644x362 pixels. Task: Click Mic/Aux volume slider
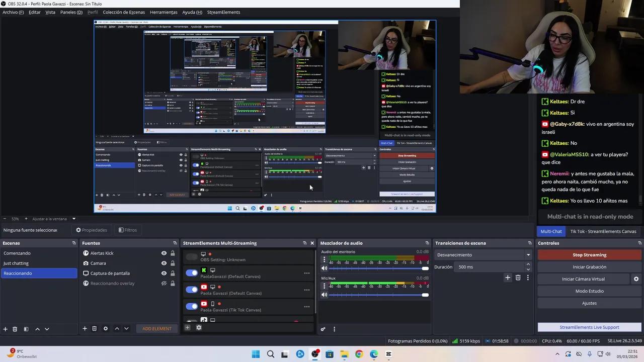pyautogui.click(x=379, y=295)
